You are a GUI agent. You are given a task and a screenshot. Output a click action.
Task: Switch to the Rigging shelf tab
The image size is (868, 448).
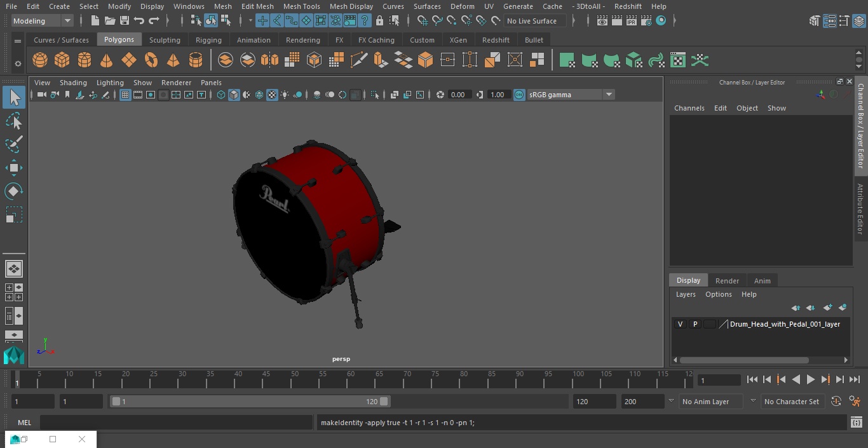tap(208, 40)
